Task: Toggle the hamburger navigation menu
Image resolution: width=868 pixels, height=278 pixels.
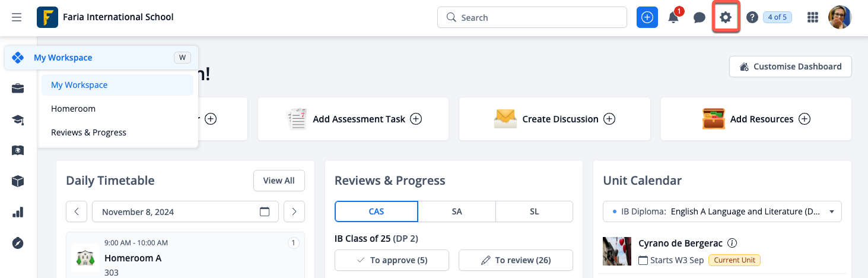Action: (17, 17)
